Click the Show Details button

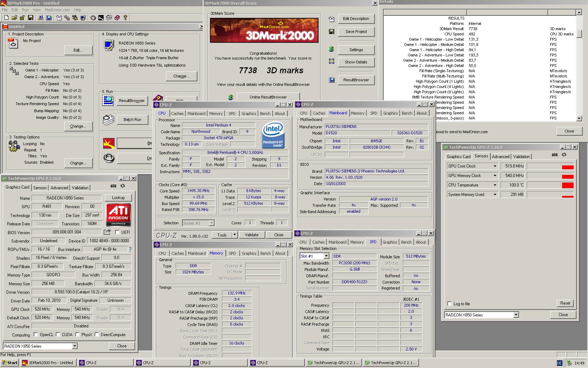pos(356,62)
